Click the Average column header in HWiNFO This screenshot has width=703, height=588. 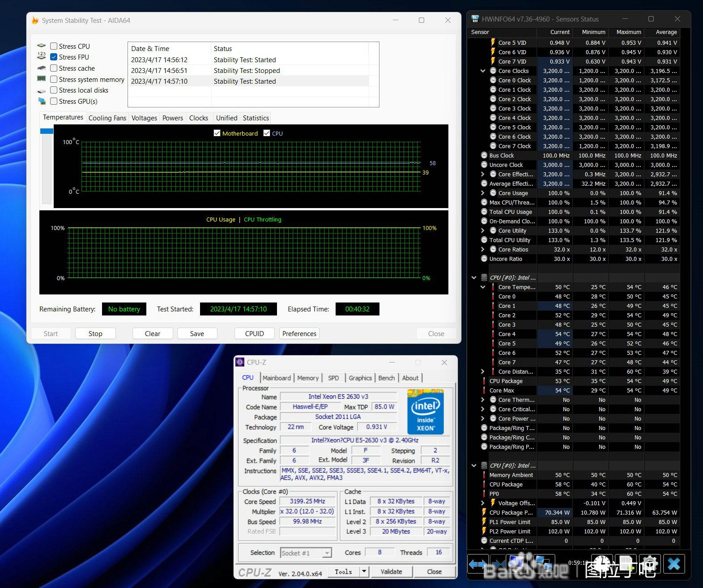coord(662,32)
